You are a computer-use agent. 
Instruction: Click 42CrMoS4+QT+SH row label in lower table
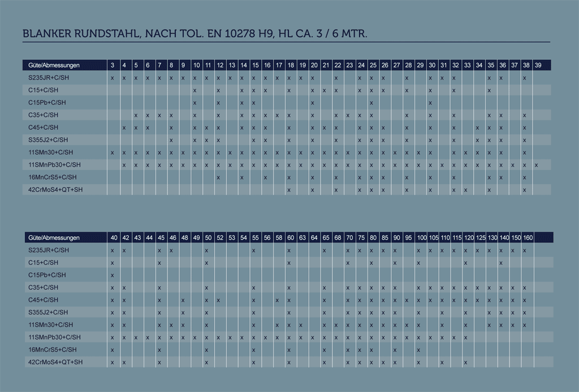tap(55, 362)
